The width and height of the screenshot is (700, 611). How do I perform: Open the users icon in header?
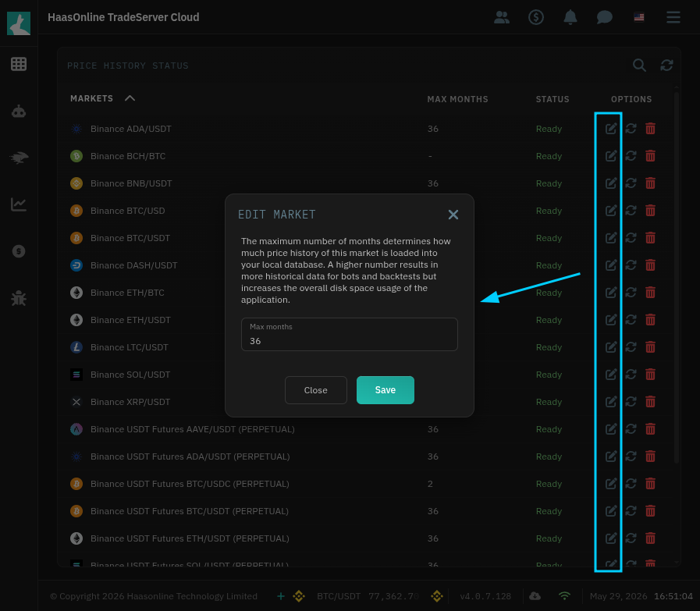click(502, 17)
